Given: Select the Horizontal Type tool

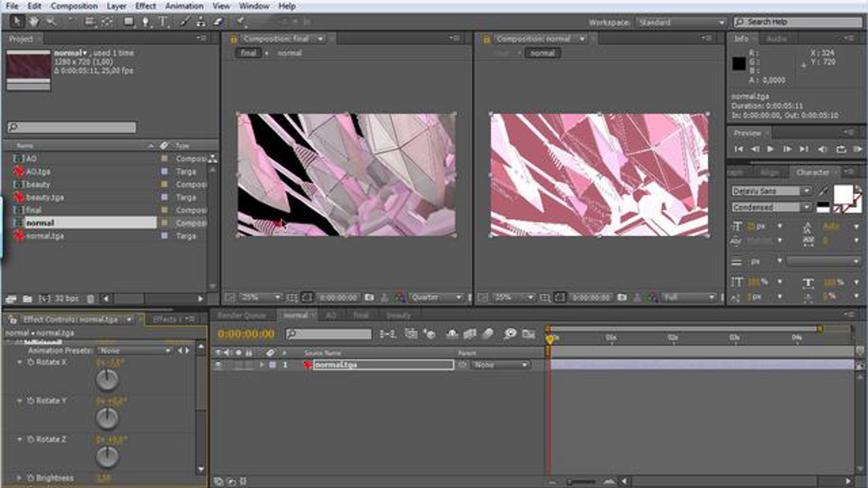Looking at the screenshot, I should point(163,22).
